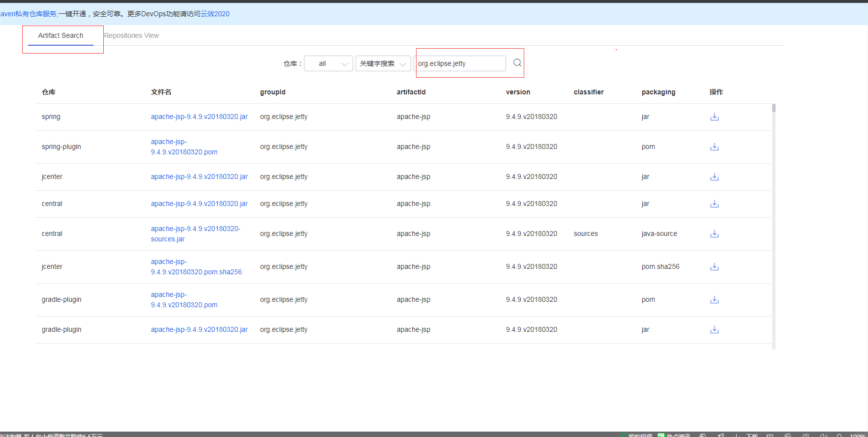
Task: Open the 关键字搜索 search type dropdown
Action: 383,63
